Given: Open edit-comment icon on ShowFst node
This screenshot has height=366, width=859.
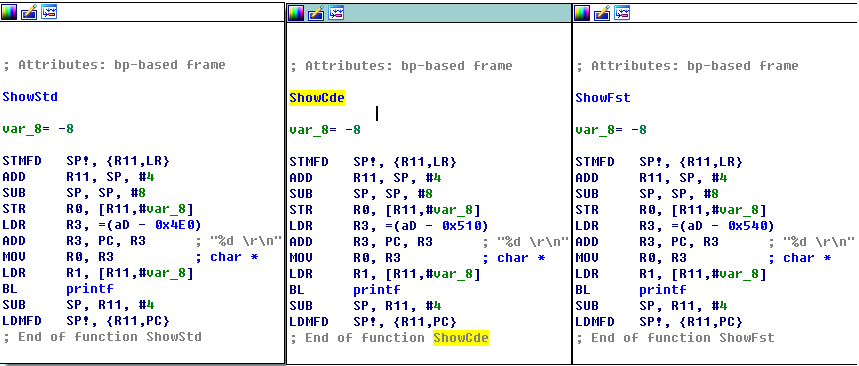Looking at the screenshot, I should click(x=602, y=13).
